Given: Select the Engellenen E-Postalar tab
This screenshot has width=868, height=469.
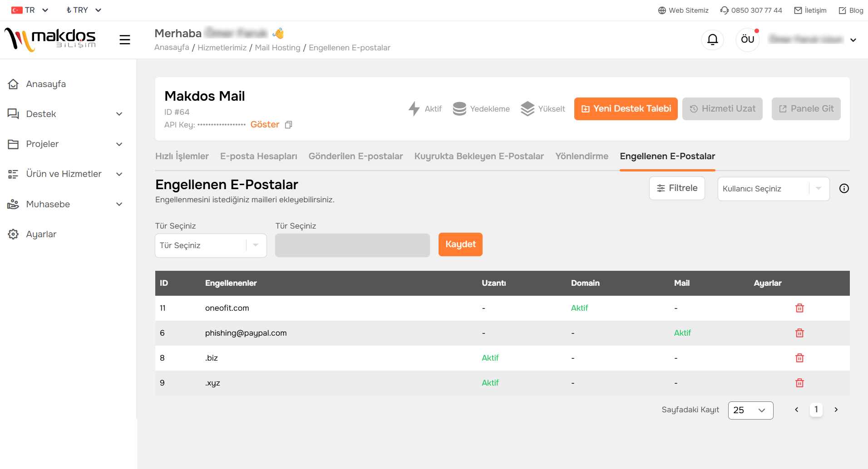Looking at the screenshot, I should point(667,156).
